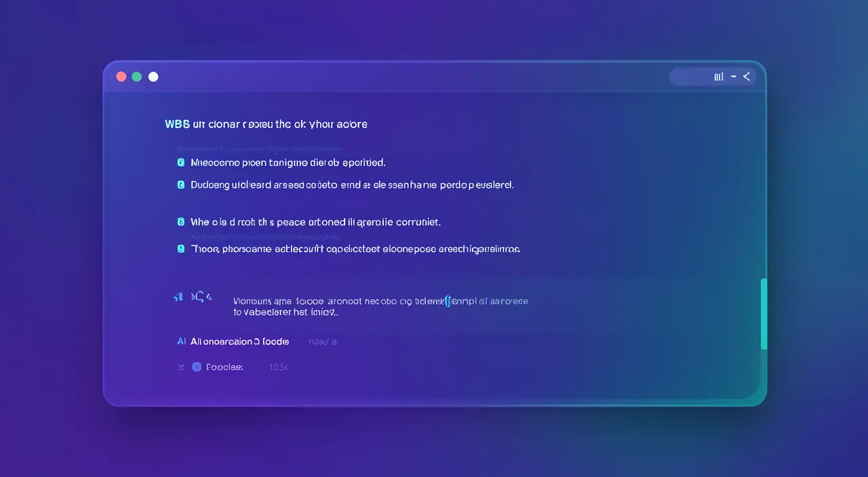Click the red window dot
Screen dimensions: 868x477
(121, 77)
